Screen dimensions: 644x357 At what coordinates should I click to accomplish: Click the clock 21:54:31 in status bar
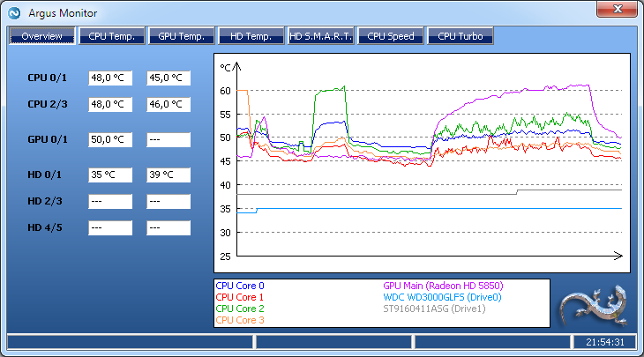[x=605, y=342]
